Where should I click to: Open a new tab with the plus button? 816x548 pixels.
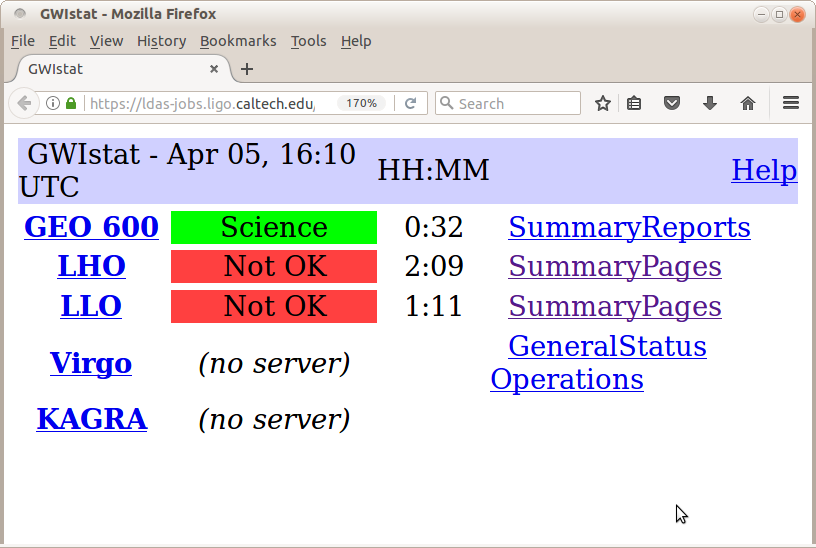click(x=247, y=69)
